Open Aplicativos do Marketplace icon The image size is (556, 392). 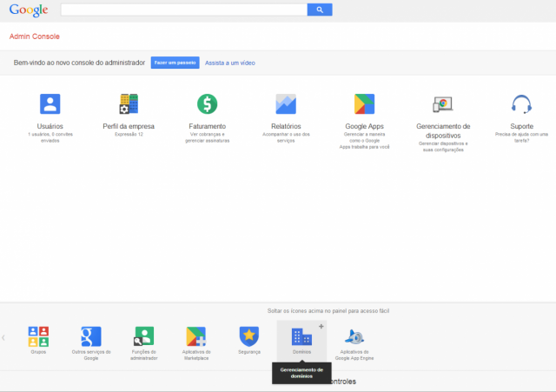[x=196, y=336]
